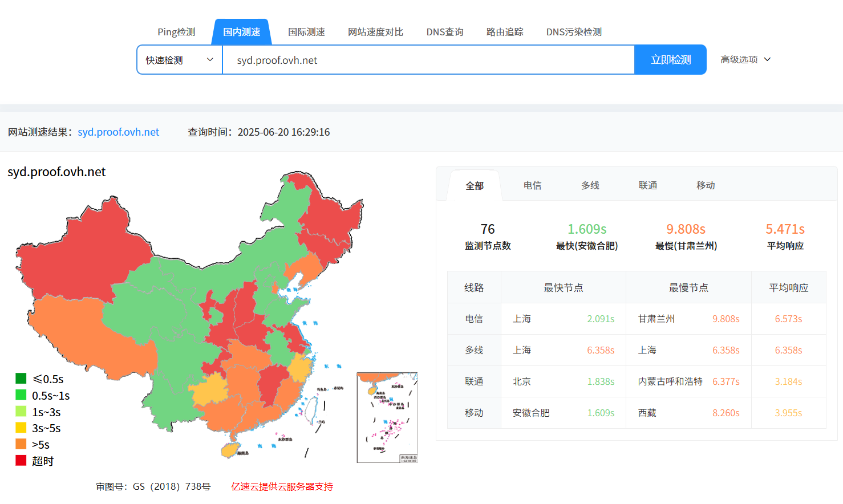843x504 pixels.
Task: Click the 1s~3s light green legend swatch
Action: pos(21,412)
